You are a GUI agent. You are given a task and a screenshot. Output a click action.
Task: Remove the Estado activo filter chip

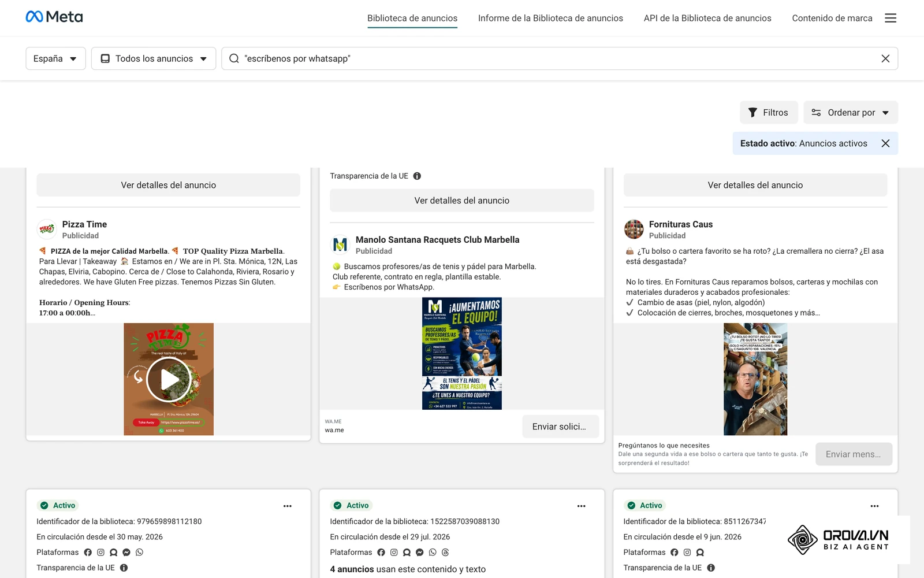pos(885,143)
